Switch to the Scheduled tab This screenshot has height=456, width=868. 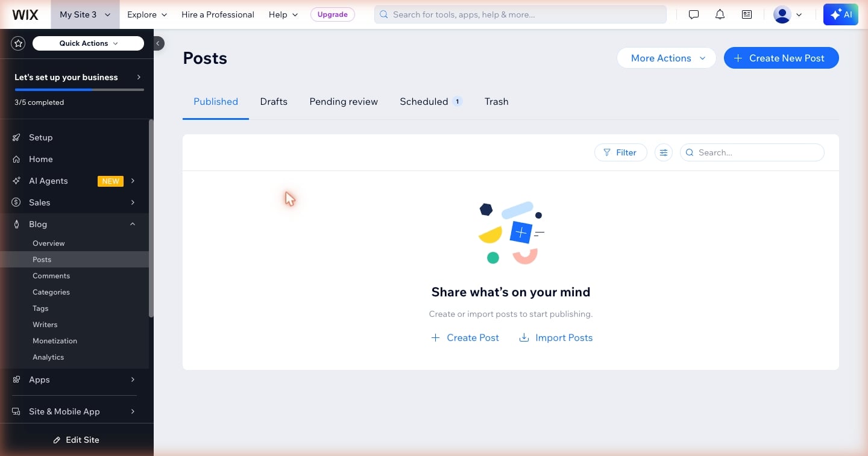point(430,102)
